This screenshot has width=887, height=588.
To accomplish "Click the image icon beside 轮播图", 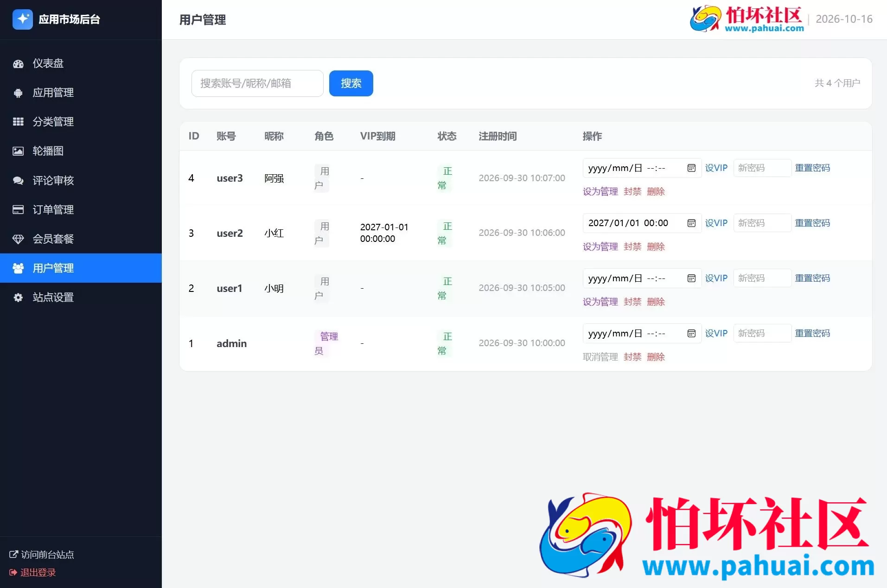I will click(18, 151).
